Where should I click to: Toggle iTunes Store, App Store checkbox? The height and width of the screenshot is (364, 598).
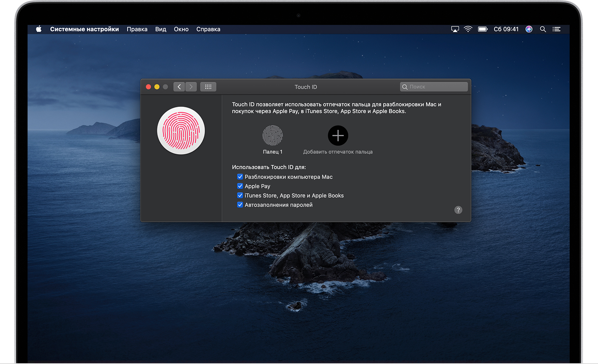[240, 195]
